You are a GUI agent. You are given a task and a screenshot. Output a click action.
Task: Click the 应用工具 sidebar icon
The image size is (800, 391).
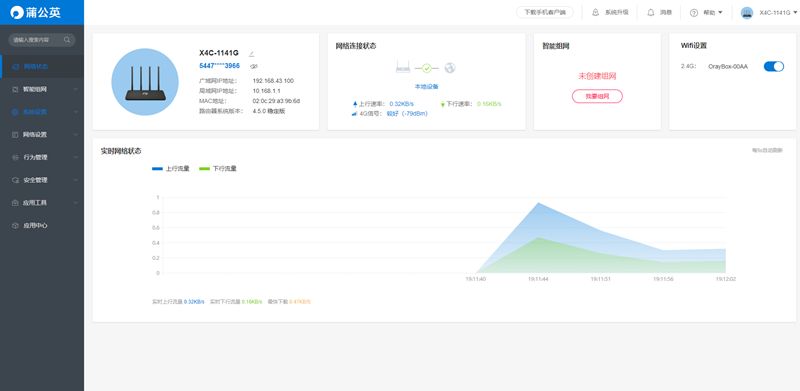(15, 203)
